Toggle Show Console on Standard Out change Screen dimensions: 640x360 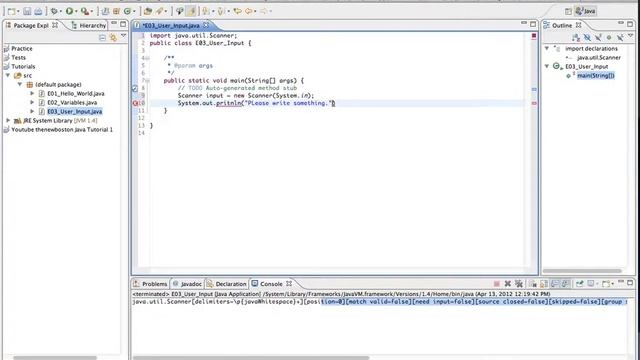[555, 284]
